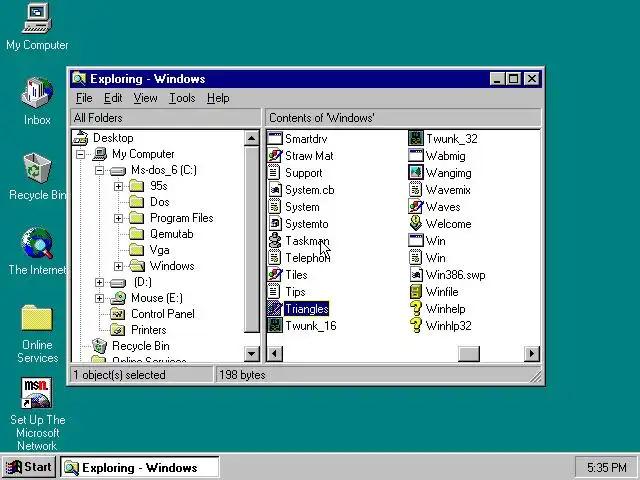
Task: Select the Waves bitmap icon
Action: click(416, 207)
